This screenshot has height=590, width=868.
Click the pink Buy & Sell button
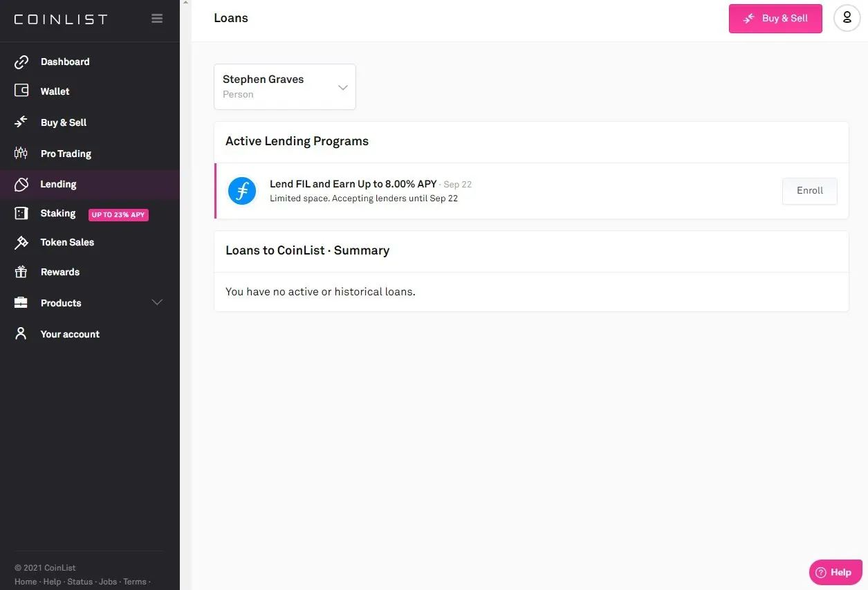pos(775,19)
